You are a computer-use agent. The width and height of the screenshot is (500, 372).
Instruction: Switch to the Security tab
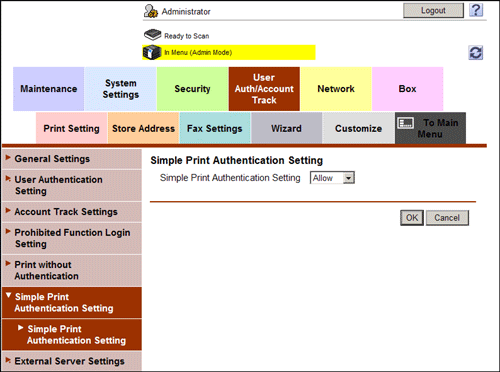coord(192,89)
